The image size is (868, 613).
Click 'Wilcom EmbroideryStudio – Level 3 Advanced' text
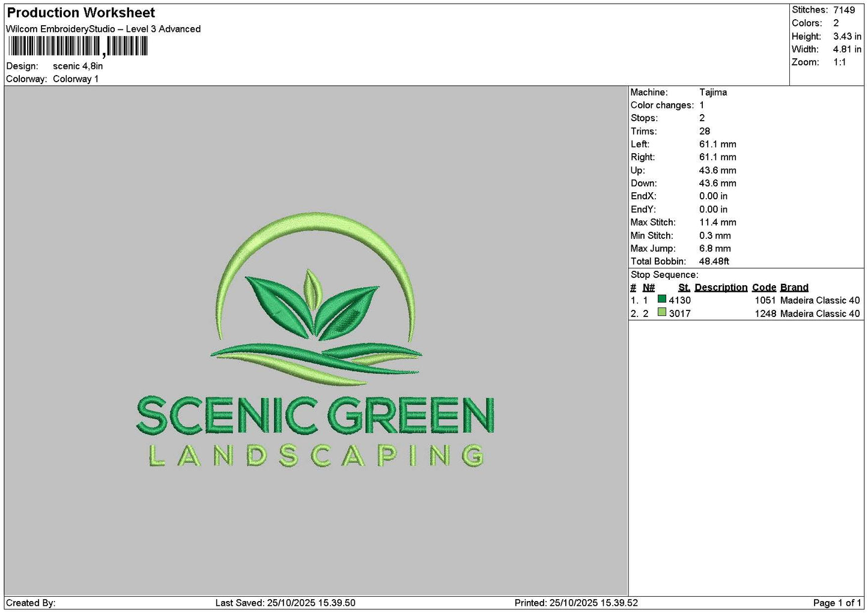pos(103,29)
